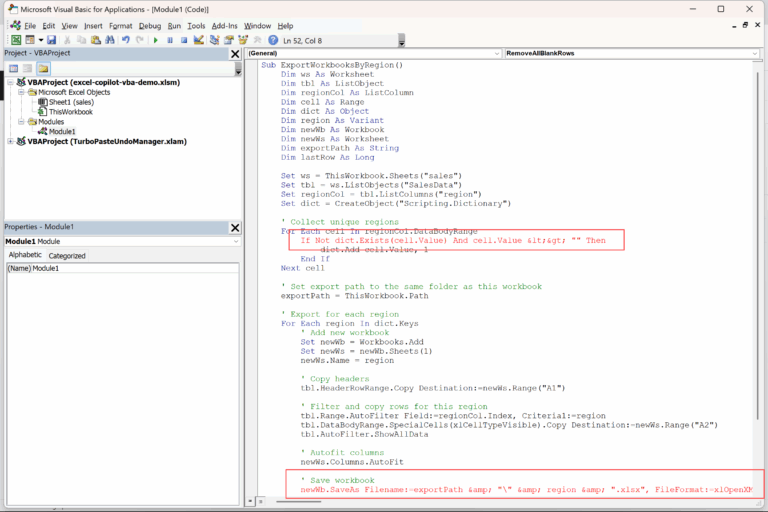Switch to the Categorized properties tab

tap(67, 256)
